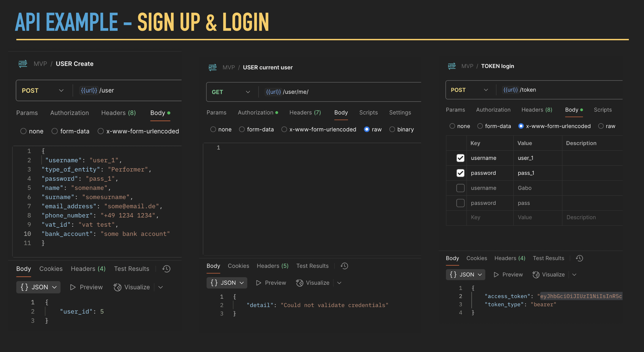The image size is (644, 352).
Task: Select binary radio in USER current user body
Action: pos(392,129)
